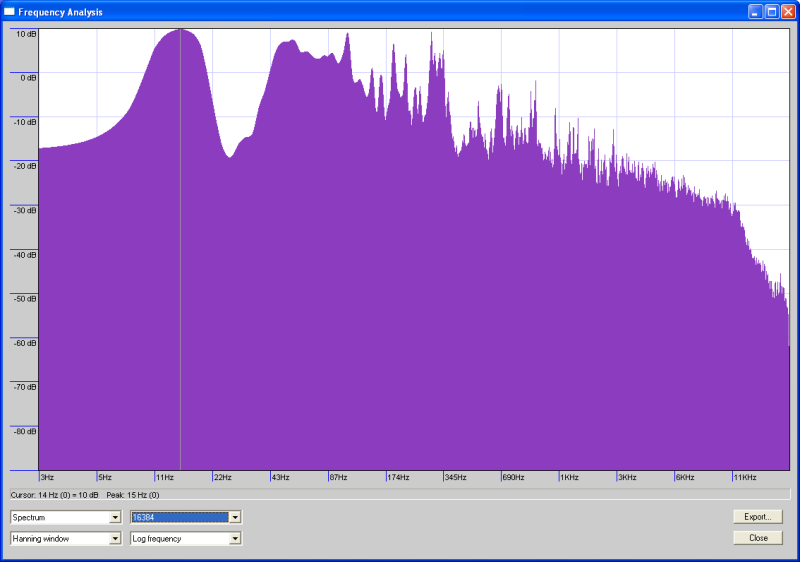Click the 43Hz frequency axis label

(281, 478)
